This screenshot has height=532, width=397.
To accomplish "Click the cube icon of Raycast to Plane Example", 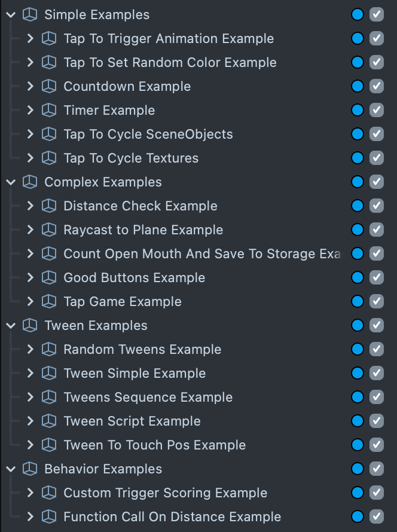I will pos(48,230).
